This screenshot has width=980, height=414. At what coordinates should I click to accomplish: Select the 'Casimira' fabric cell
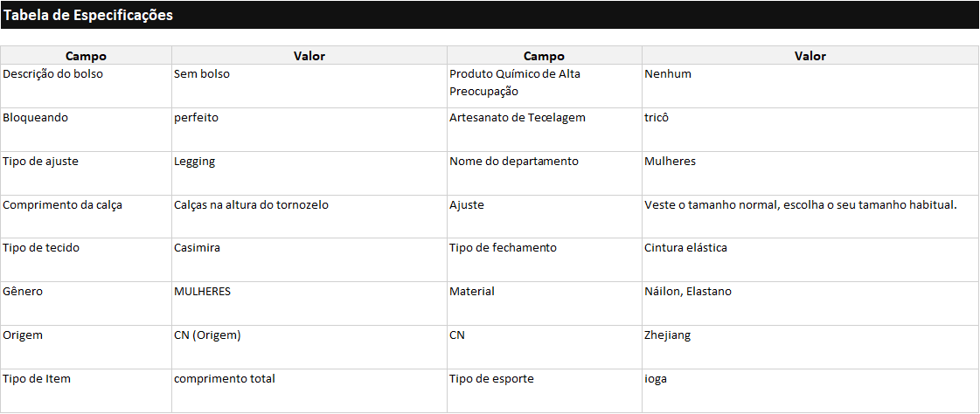(x=197, y=248)
